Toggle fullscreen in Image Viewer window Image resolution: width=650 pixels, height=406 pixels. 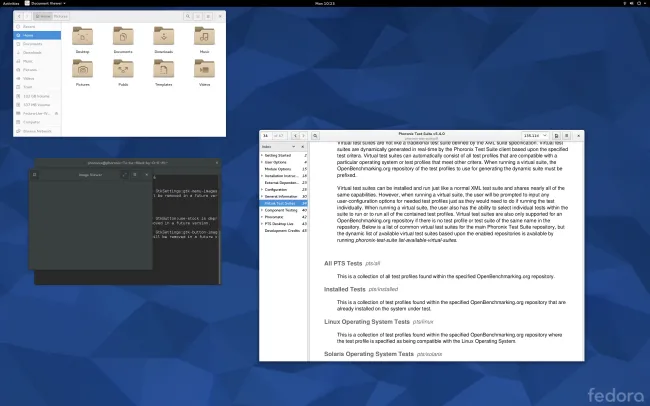coord(124,175)
